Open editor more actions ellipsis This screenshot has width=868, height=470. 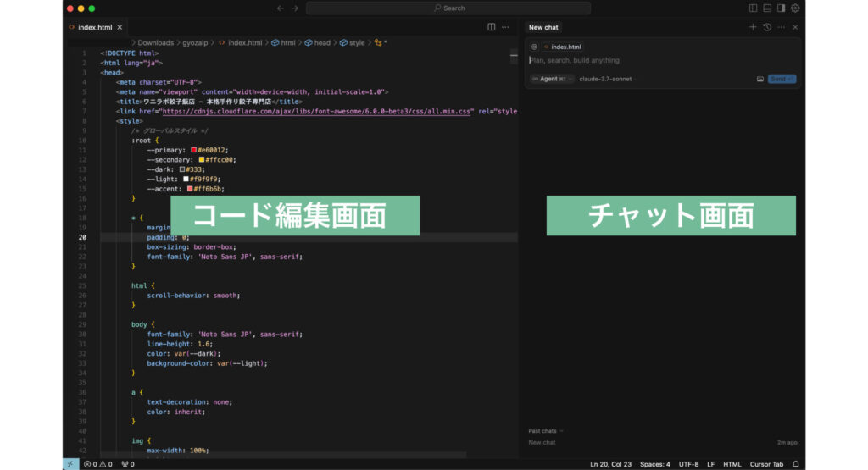[505, 27]
